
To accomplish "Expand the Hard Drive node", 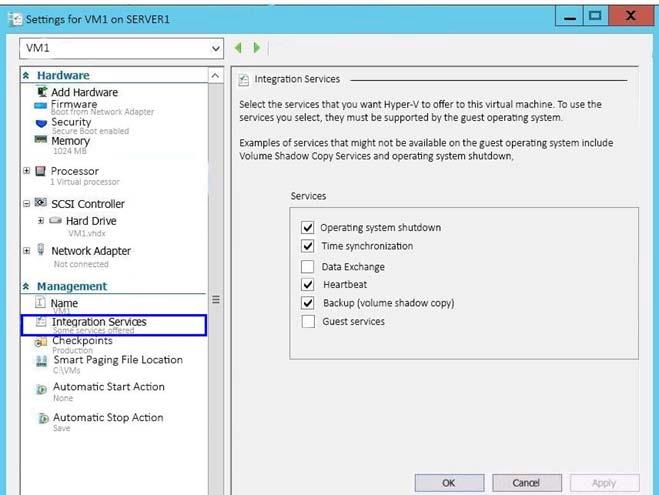I will click(41, 221).
